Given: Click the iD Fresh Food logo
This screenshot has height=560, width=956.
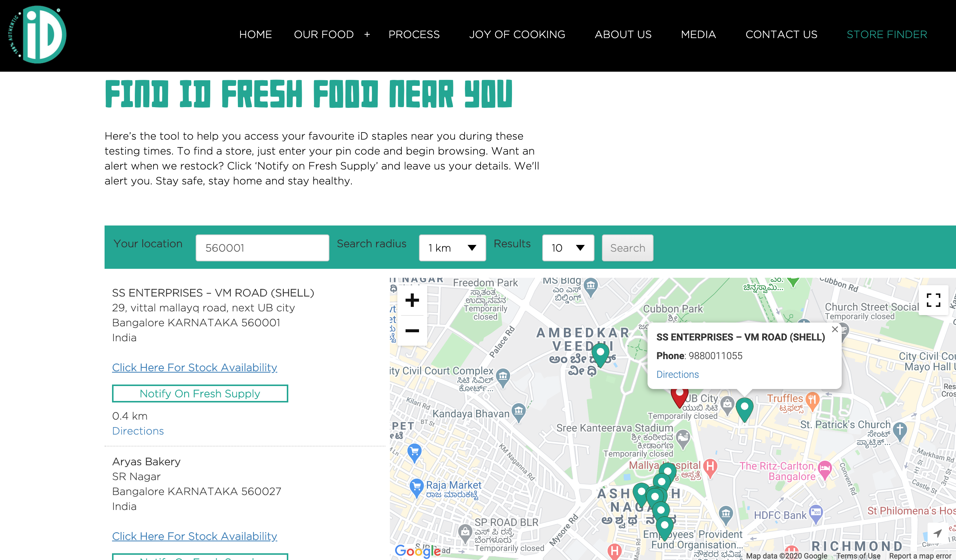Looking at the screenshot, I should click(x=37, y=34).
